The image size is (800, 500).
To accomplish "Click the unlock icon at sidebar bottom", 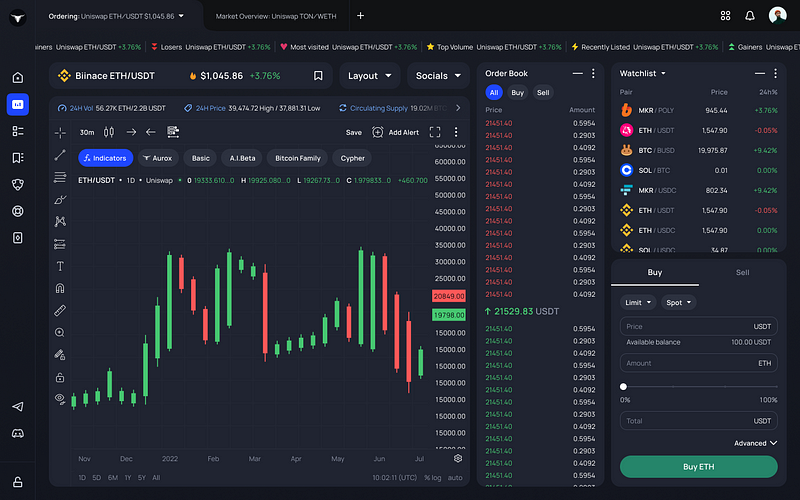I will click(x=18, y=482).
